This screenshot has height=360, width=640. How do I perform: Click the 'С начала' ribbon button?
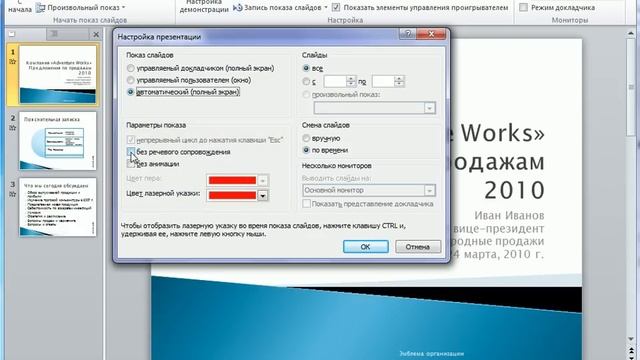pyautogui.click(x=20, y=7)
